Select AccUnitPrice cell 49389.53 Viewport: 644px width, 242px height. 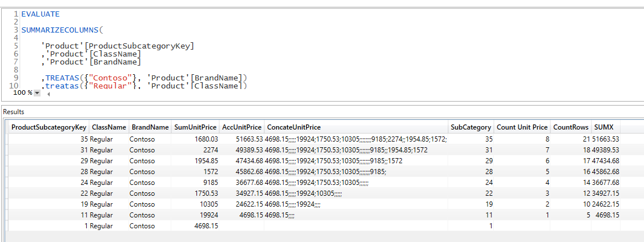(x=241, y=150)
